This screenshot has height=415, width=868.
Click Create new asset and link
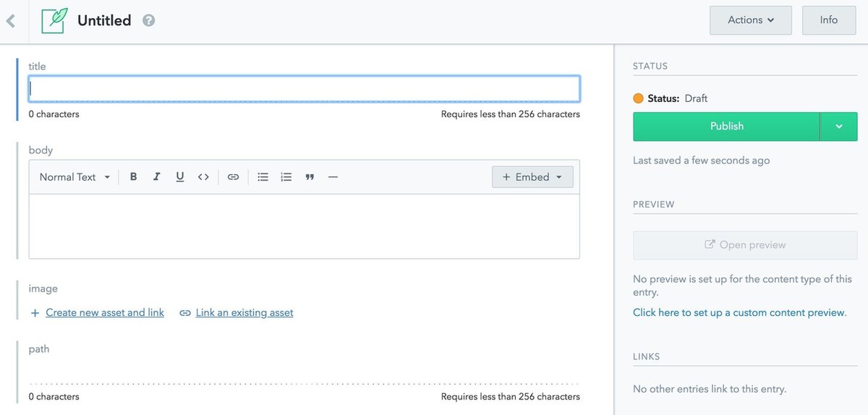coord(104,313)
